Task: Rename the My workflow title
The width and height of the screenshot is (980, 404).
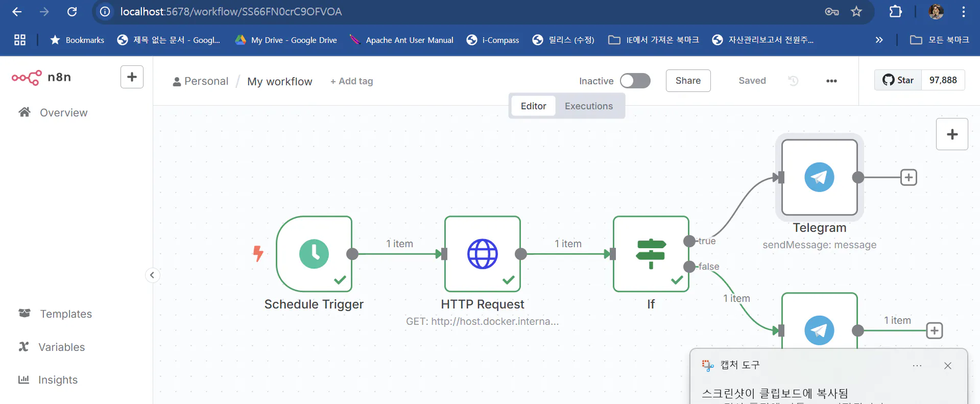Action: click(x=280, y=82)
